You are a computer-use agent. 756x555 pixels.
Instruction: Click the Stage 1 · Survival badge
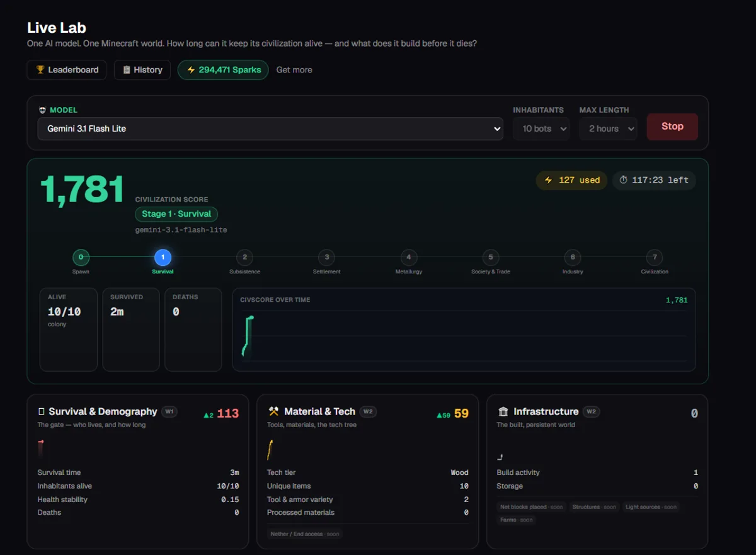[x=176, y=214]
